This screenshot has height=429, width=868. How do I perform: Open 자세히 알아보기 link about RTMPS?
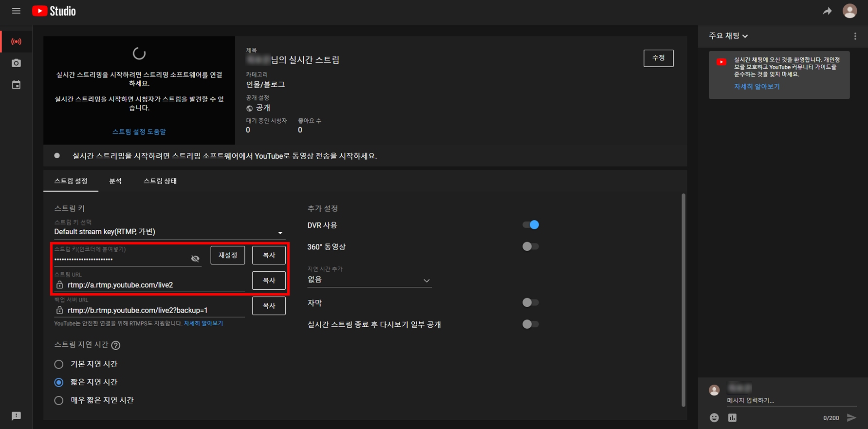point(203,323)
